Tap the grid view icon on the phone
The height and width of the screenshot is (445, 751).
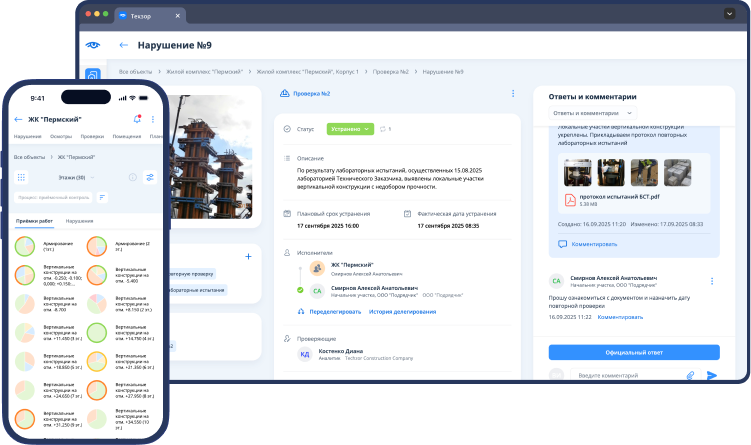click(21, 177)
